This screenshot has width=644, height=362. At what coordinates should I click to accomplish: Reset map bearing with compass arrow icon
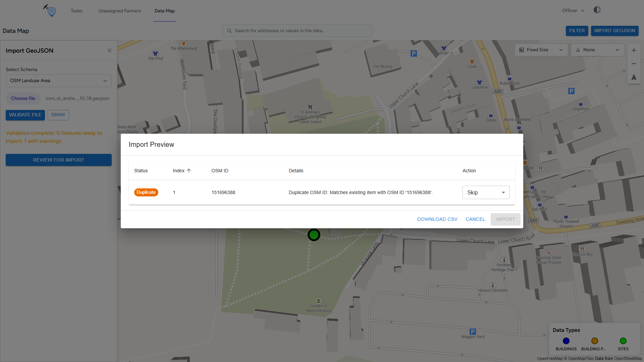click(x=634, y=77)
